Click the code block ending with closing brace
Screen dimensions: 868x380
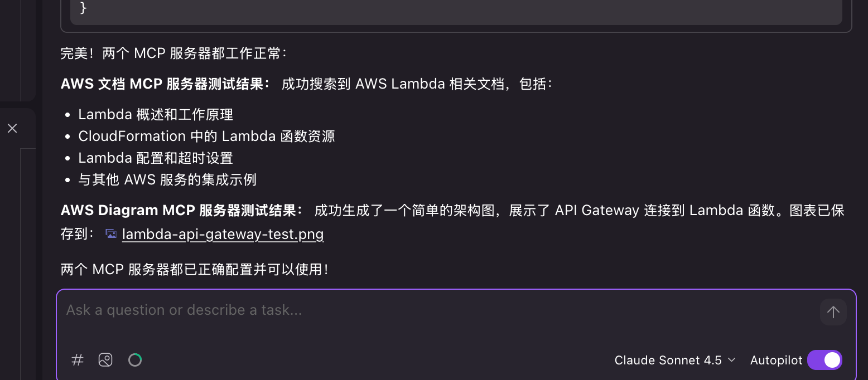455,11
